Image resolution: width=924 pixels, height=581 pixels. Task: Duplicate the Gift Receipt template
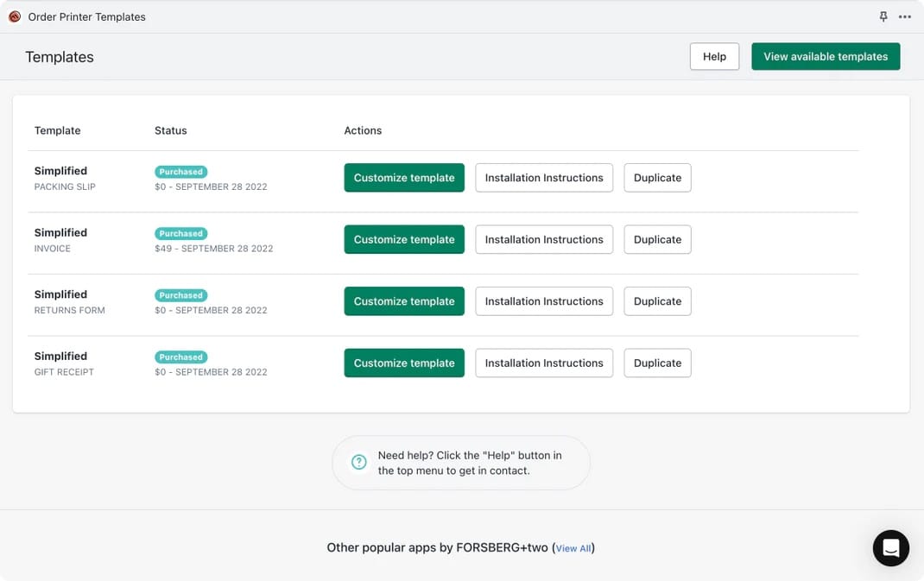click(658, 363)
